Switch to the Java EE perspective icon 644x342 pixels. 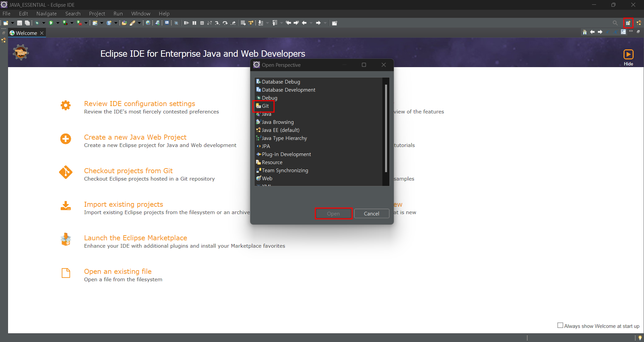click(639, 23)
